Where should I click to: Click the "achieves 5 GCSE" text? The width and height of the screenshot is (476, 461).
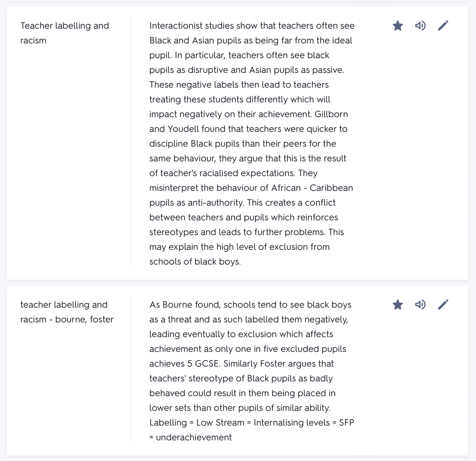pyautogui.click(x=184, y=364)
